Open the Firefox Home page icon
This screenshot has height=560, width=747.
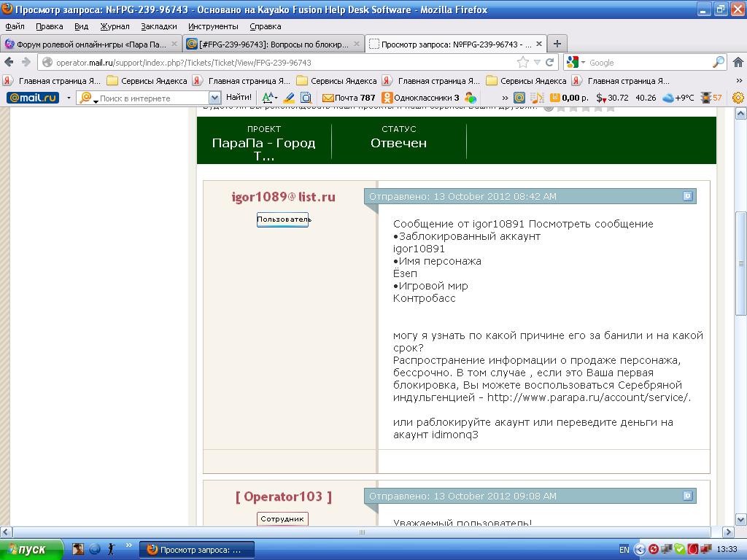click(x=738, y=63)
